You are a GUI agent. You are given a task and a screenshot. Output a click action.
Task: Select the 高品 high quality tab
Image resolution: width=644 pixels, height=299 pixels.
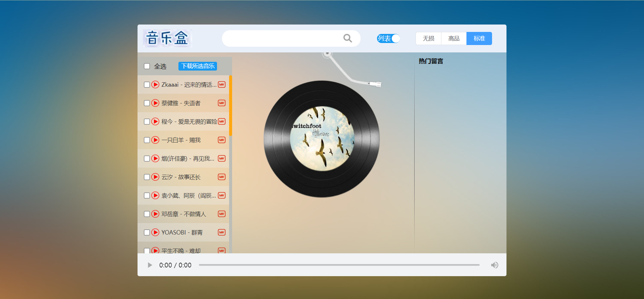pos(454,38)
